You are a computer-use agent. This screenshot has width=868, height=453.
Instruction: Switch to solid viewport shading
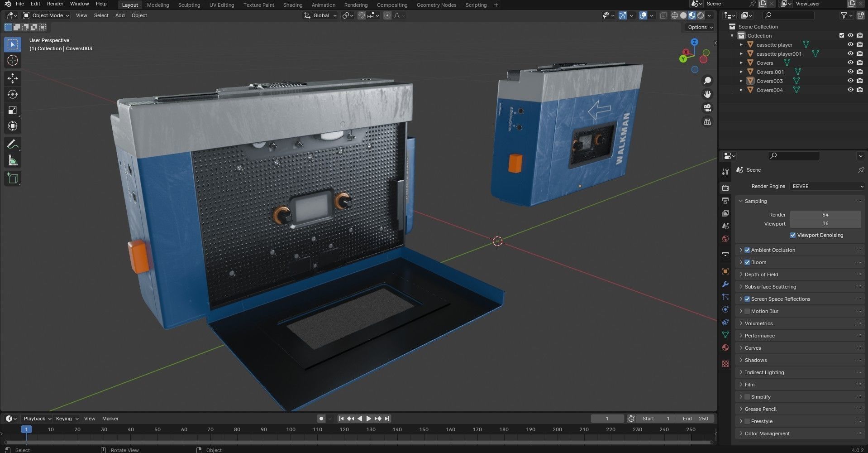[683, 15]
